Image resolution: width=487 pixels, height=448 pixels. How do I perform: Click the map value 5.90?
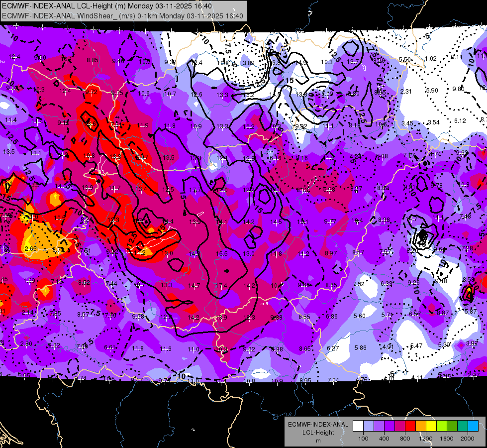[432, 91]
